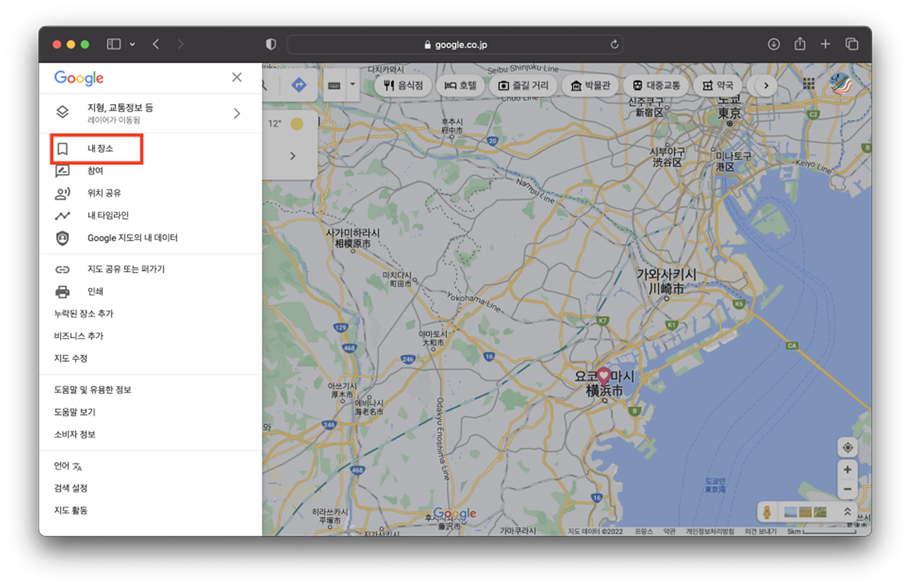Image resolution: width=911 pixels, height=588 pixels.
Task: Expand the map layer thumbnails chevron
Action: [847, 512]
